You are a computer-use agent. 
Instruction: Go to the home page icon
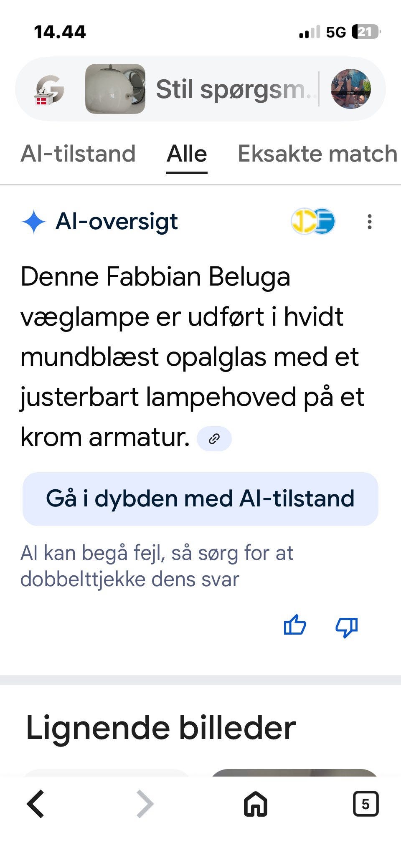[256, 804]
